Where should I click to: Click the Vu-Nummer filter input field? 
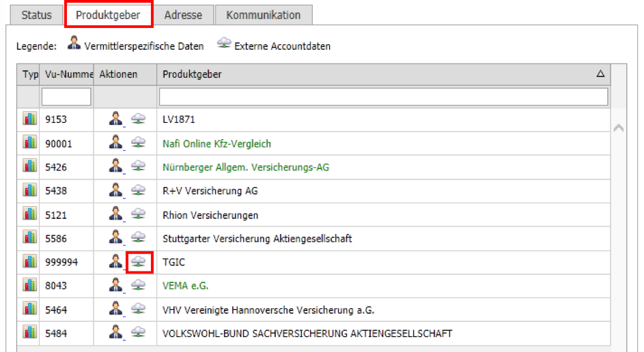[66, 97]
